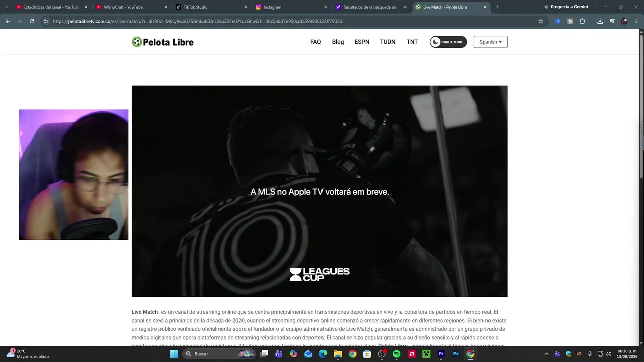Open Task View from the taskbar
Image resolution: width=644 pixels, height=362 pixels.
point(264,354)
